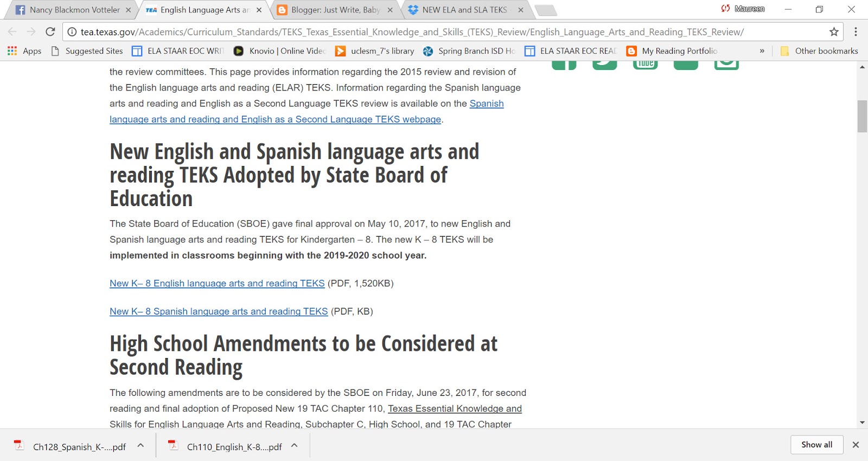The height and width of the screenshot is (461, 868).
Task: Open downloaded Ch128_Spanish_K PDF file
Action: [70, 446]
